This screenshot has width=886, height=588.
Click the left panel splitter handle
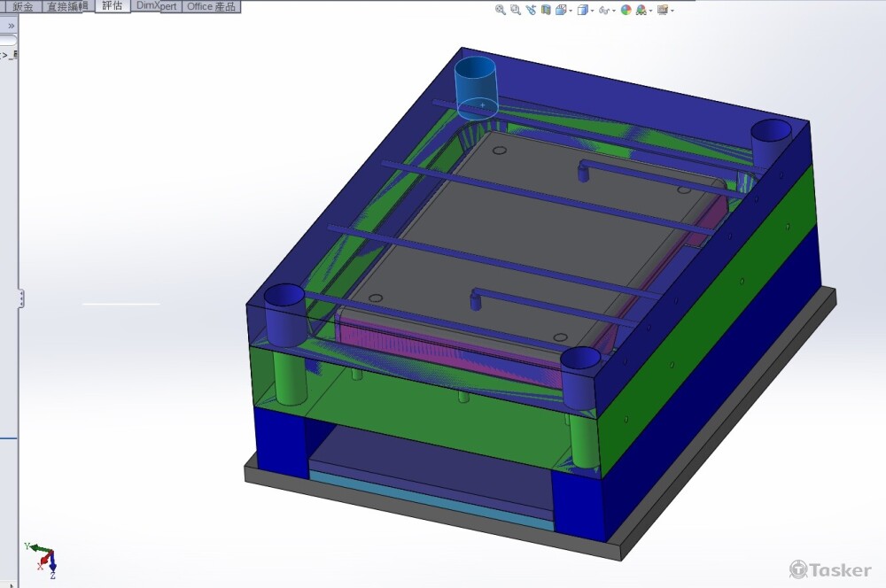click(19, 298)
